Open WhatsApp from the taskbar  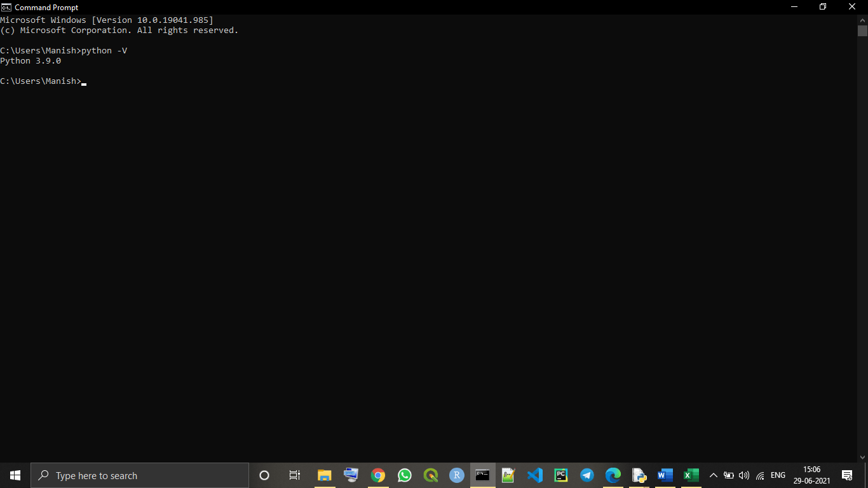(404, 475)
